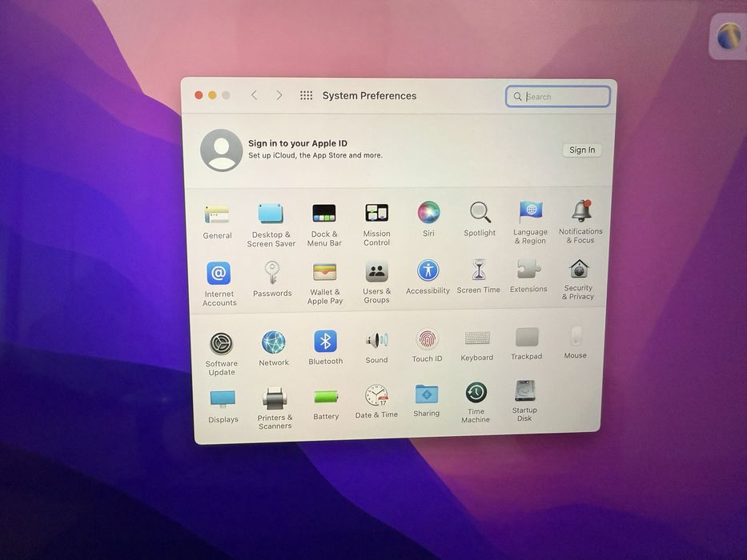Go forward with the right chevron

coord(279,95)
